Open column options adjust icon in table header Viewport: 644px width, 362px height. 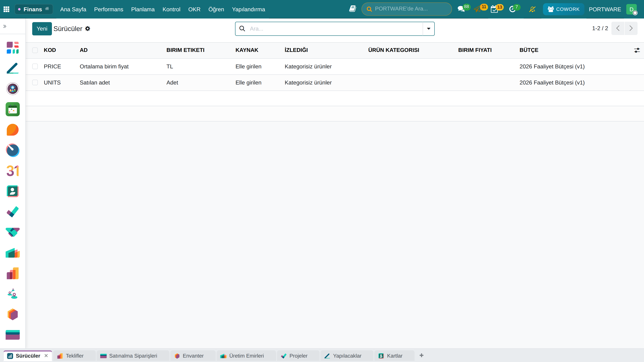tap(637, 50)
